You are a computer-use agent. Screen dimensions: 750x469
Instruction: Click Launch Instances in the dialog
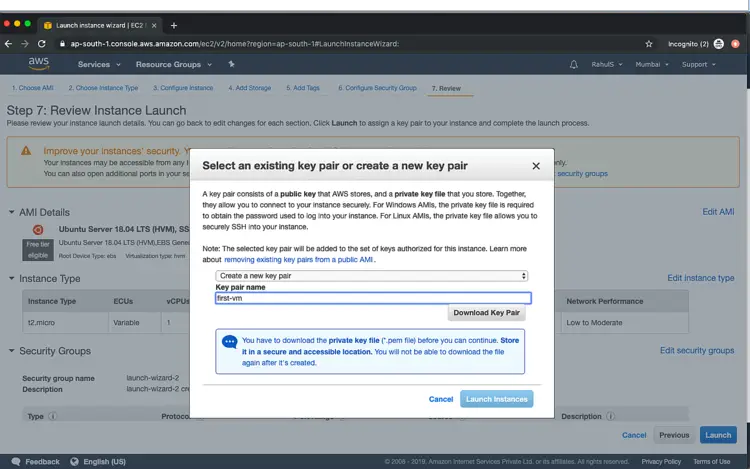click(496, 399)
